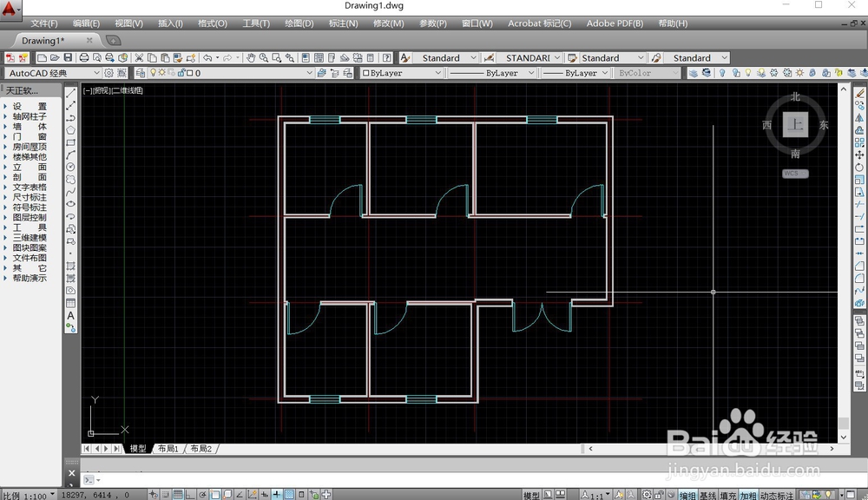Viewport: 868px width, 500px height.
Task: Toggle 编组 in the status bar
Action: point(687,496)
